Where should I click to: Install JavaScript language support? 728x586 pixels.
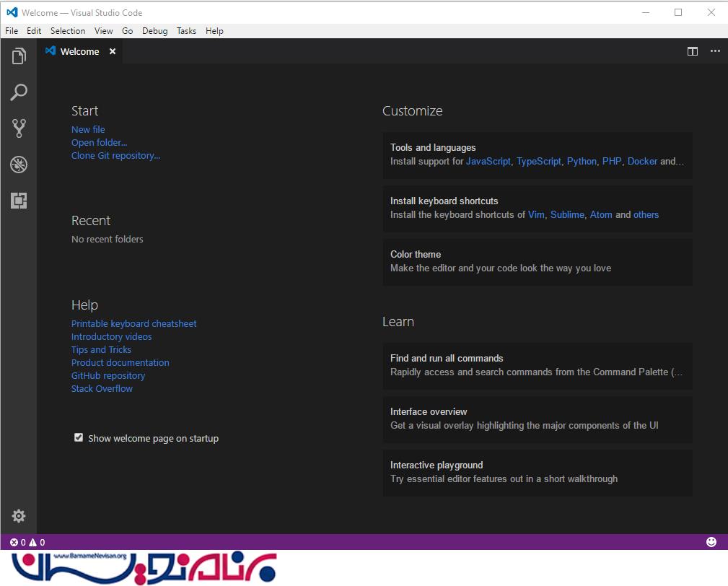[488, 161]
